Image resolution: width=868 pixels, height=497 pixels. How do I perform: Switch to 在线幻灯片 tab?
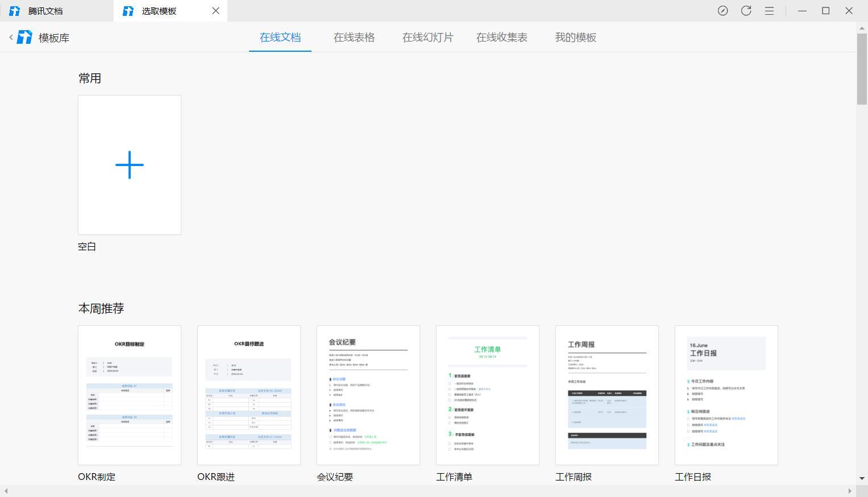[428, 38]
